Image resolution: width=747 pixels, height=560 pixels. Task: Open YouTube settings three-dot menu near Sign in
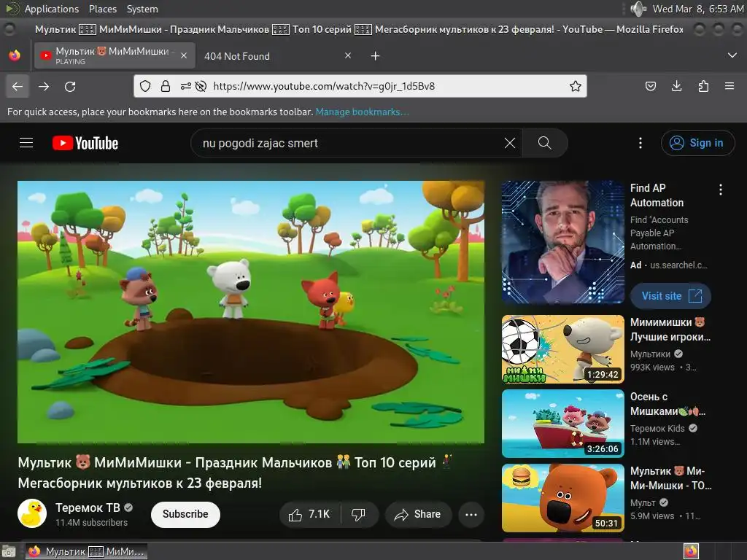point(640,143)
